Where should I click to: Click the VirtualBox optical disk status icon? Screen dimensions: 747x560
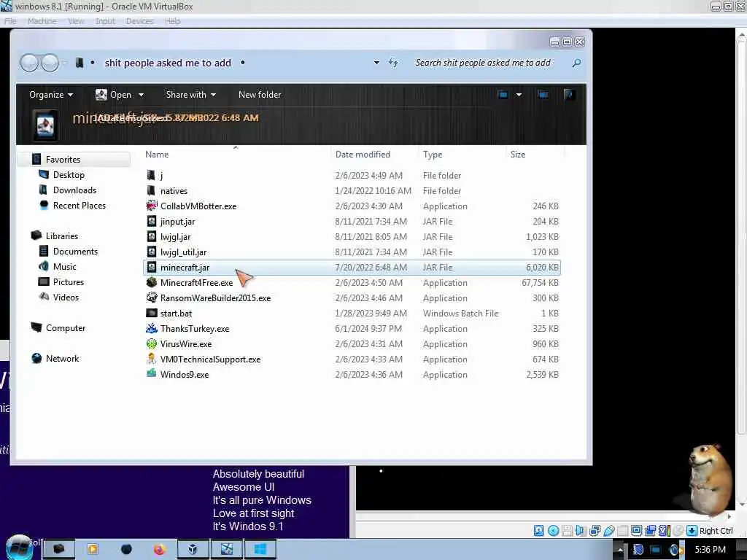click(553, 531)
